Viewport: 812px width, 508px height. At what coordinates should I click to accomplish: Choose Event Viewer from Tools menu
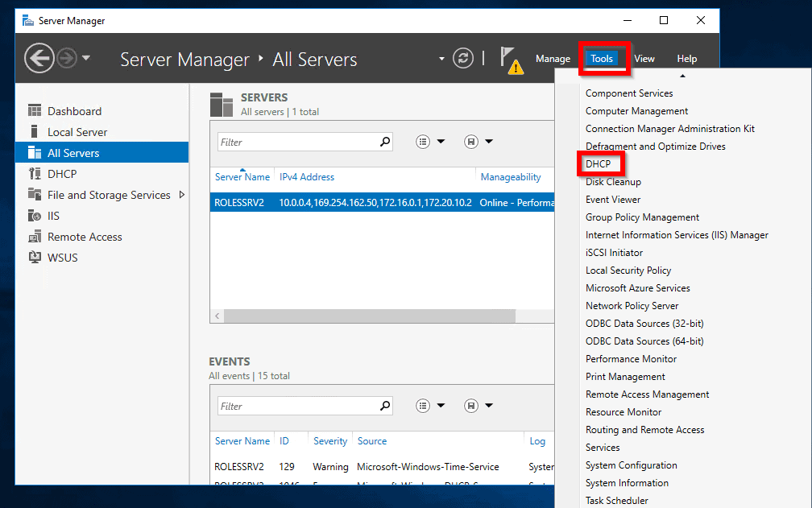point(613,199)
